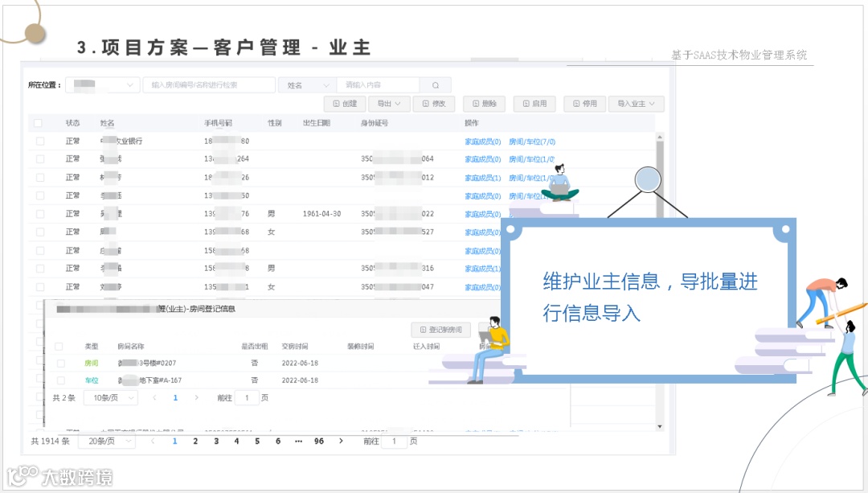Click previous-page arrow in room list pagination
This screenshot has height=493, width=868.
tap(154, 398)
